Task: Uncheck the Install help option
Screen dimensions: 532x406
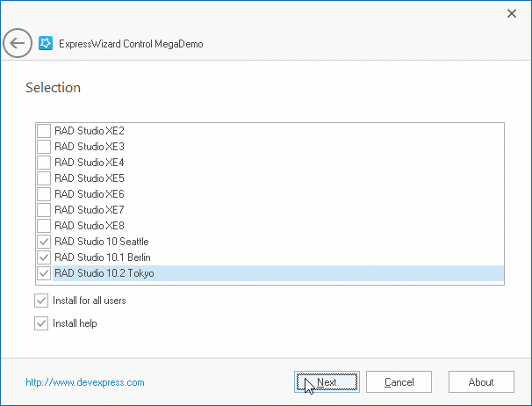Action: (x=41, y=323)
